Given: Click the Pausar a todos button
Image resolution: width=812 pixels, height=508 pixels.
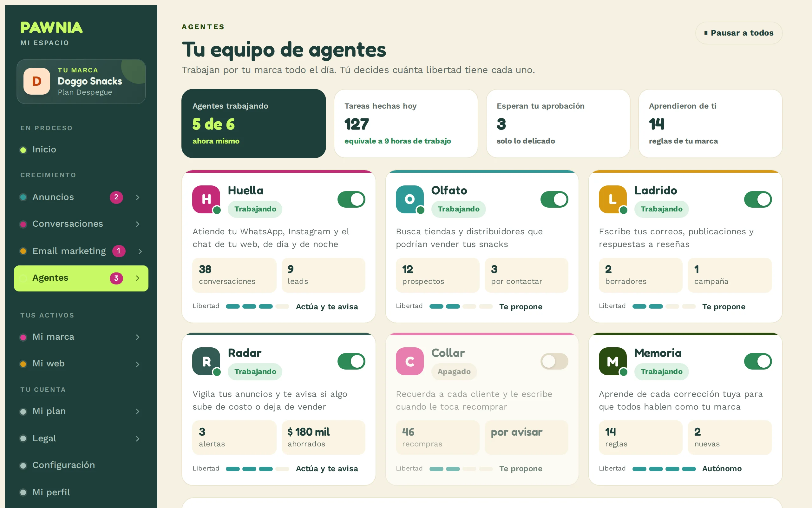Looking at the screenshot, I should click(x=739, y=33).
